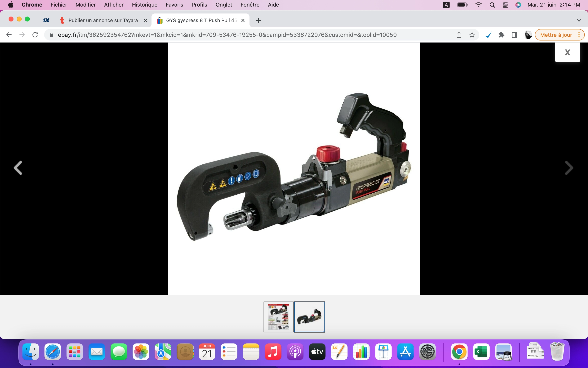Open the Chrome application menu
588x368 pixels.
(x=32, y=5)
